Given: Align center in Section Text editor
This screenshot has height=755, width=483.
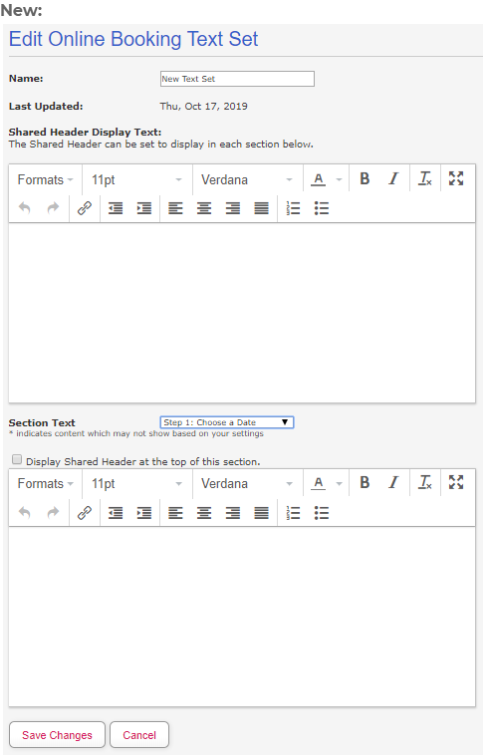Looking at the screenshot, I should (204, 512).
